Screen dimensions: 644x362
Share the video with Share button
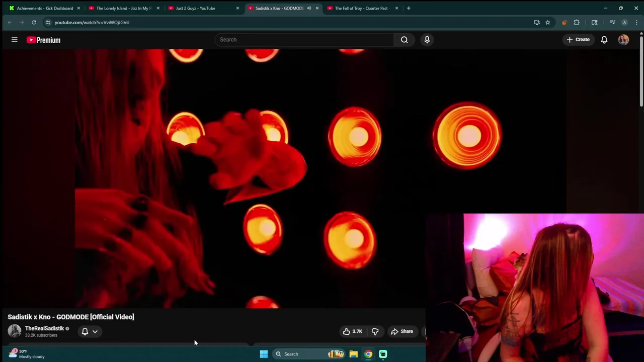point(401,331)
